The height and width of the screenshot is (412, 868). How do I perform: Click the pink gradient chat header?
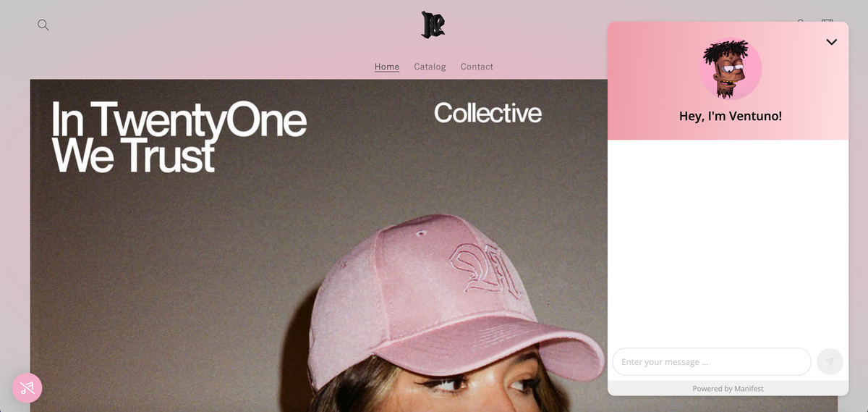click(728, 80)
